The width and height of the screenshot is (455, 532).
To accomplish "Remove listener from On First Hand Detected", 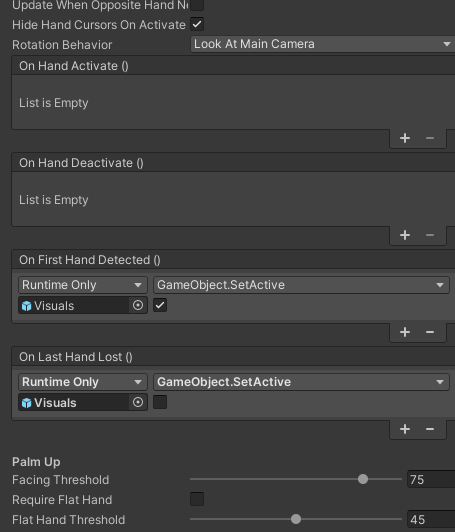I will point(430,332).
